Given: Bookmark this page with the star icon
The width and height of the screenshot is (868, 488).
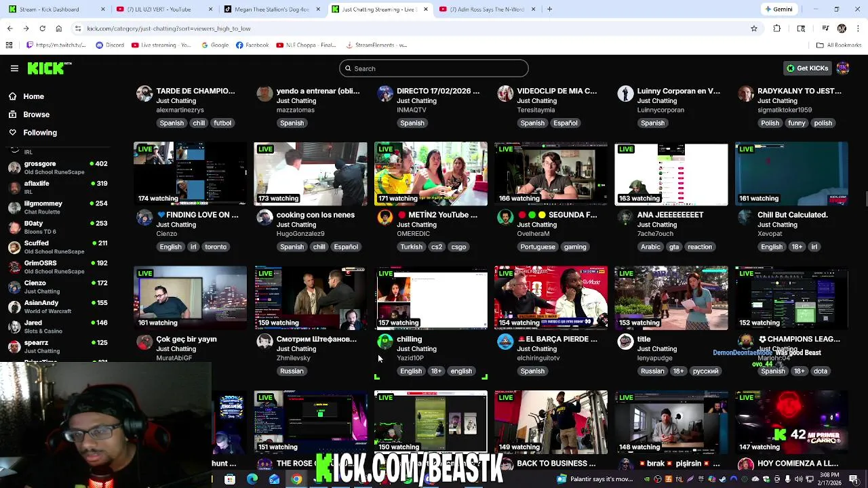Looking at the screenshot, I should [x=753, y=28].
